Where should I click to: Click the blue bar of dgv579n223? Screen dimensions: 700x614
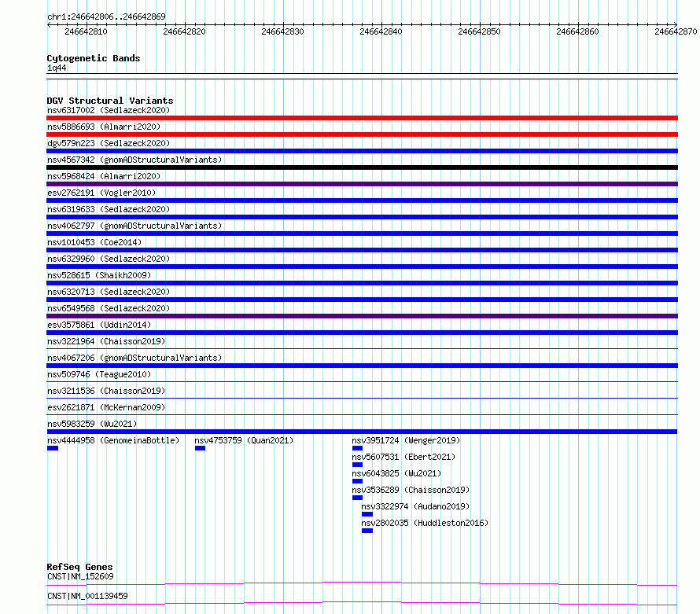(x=362, y=151)
